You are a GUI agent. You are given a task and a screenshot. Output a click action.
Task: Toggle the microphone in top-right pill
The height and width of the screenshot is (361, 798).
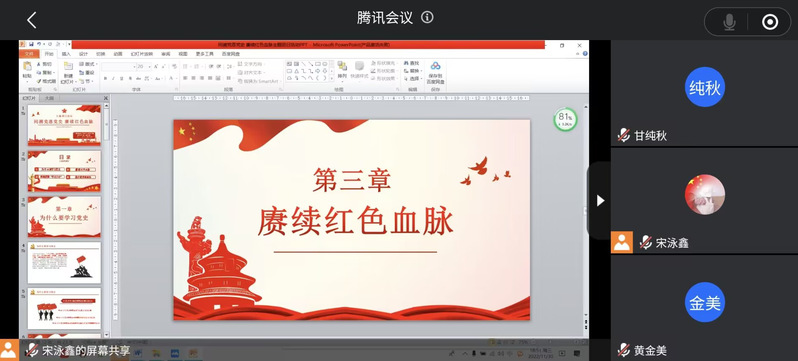tap(729, 22)
